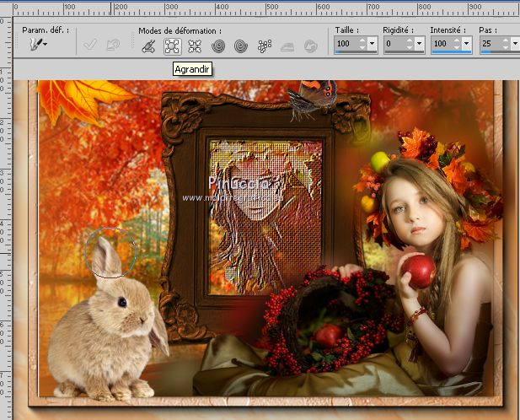Select the Noise dots deformation mode
This screenshot has height=420, width=520.
tap(265, 46)
